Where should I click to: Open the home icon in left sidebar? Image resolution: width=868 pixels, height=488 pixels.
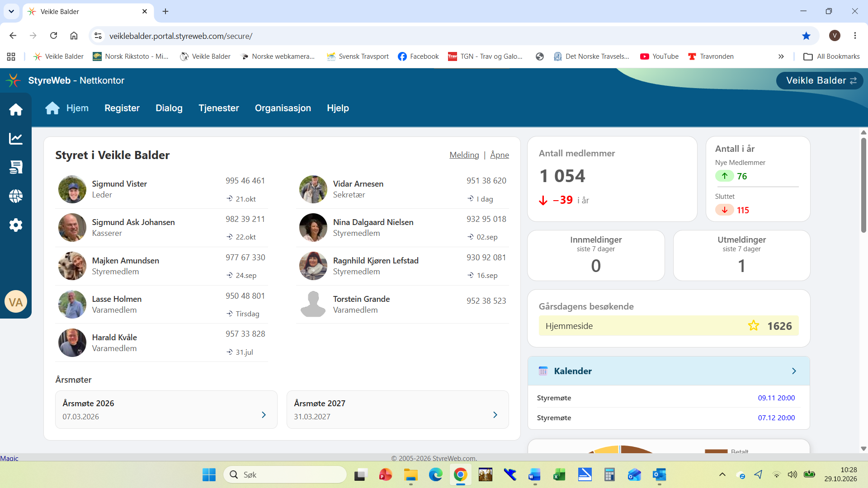tap(16, 109)
